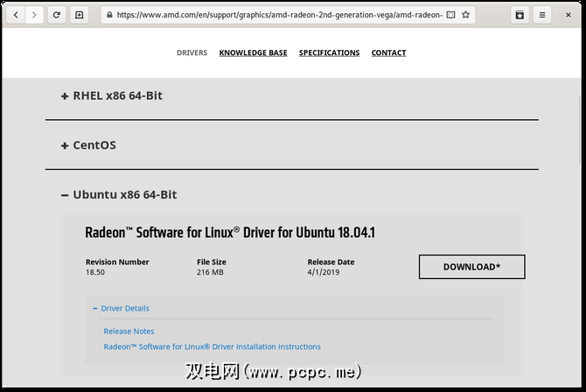Open a new tab with plus icon
The height and width of the screenshot is (392, 586).
(x=80, y=15)
